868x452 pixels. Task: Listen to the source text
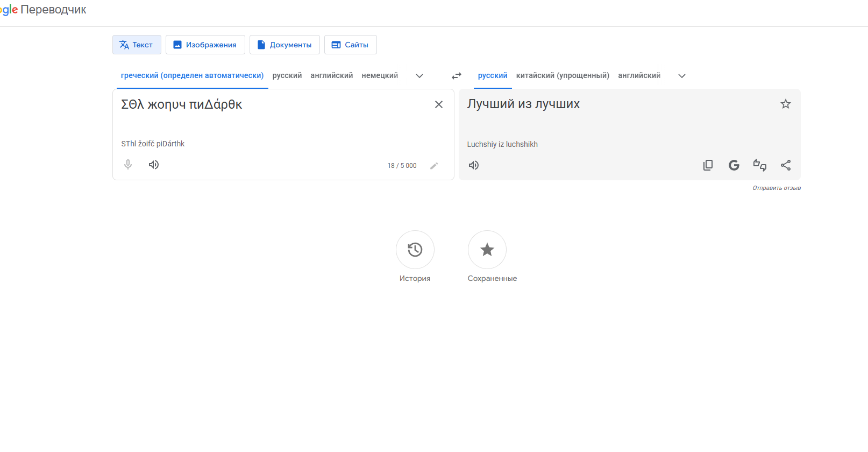click(154, 165)
